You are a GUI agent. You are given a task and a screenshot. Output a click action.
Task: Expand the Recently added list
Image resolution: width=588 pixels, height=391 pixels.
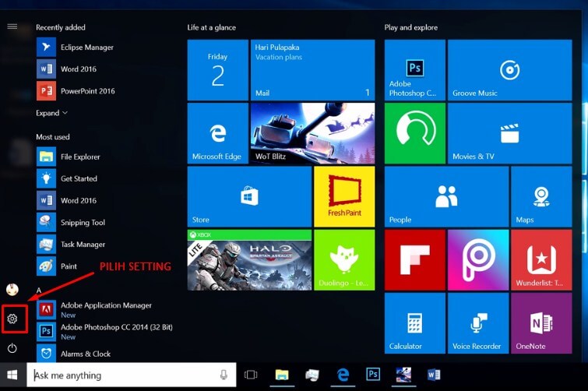click(51, 113)
